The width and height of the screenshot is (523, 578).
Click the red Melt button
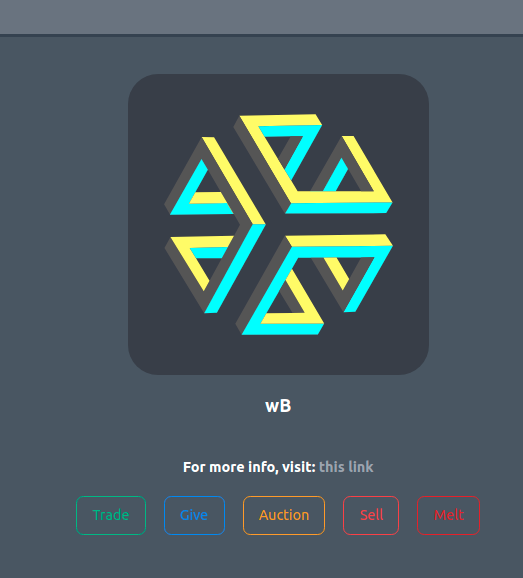[x=449, y=515]
